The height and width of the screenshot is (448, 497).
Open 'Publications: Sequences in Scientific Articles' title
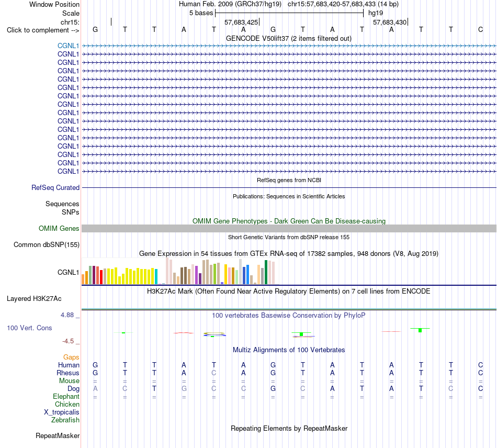point(289,196)
